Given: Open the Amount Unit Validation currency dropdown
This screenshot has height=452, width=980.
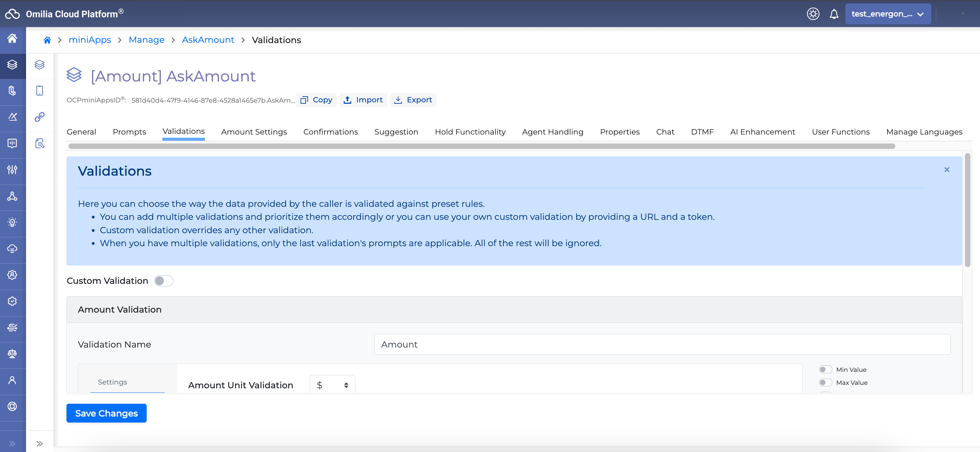Looking at the screenshot, I should click(x=332, y=385).
